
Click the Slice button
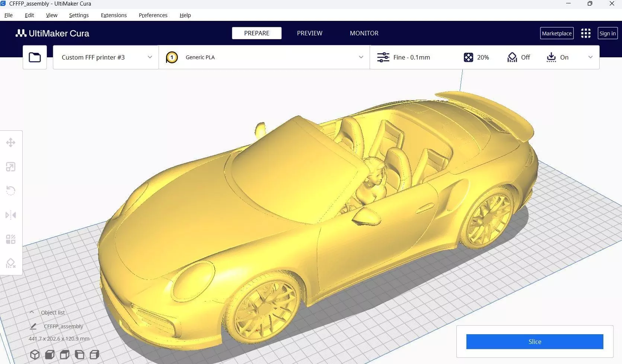click(535, 342)
